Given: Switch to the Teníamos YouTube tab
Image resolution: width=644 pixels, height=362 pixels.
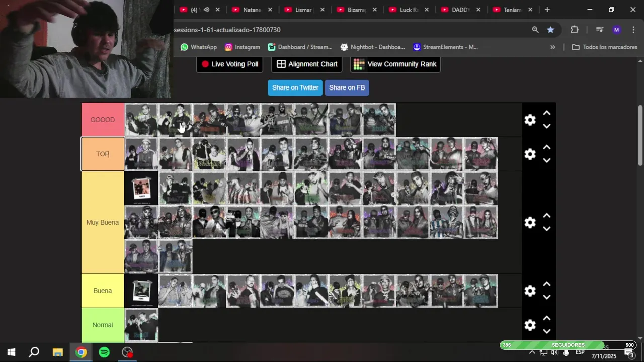Looking at the screenshot, I should 512,10.
